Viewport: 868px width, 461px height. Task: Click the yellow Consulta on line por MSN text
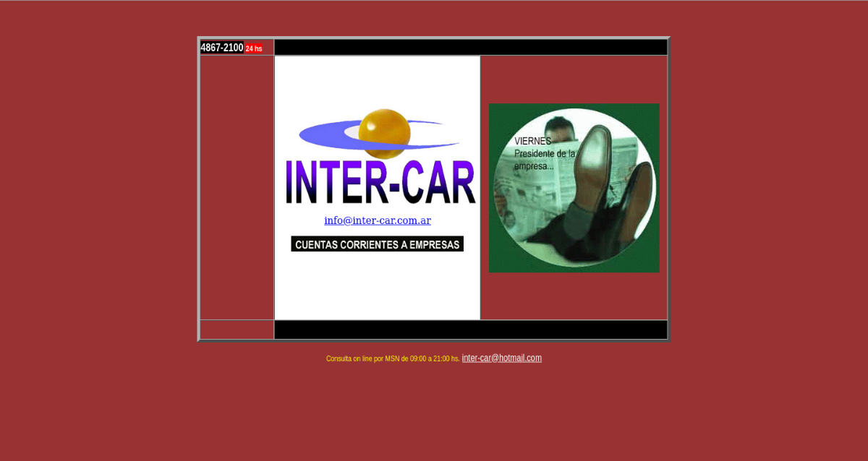point(393,358)
